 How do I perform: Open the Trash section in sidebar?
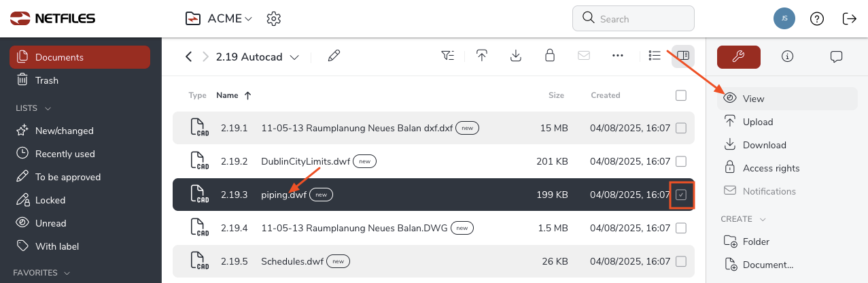(x=46, y=80)
